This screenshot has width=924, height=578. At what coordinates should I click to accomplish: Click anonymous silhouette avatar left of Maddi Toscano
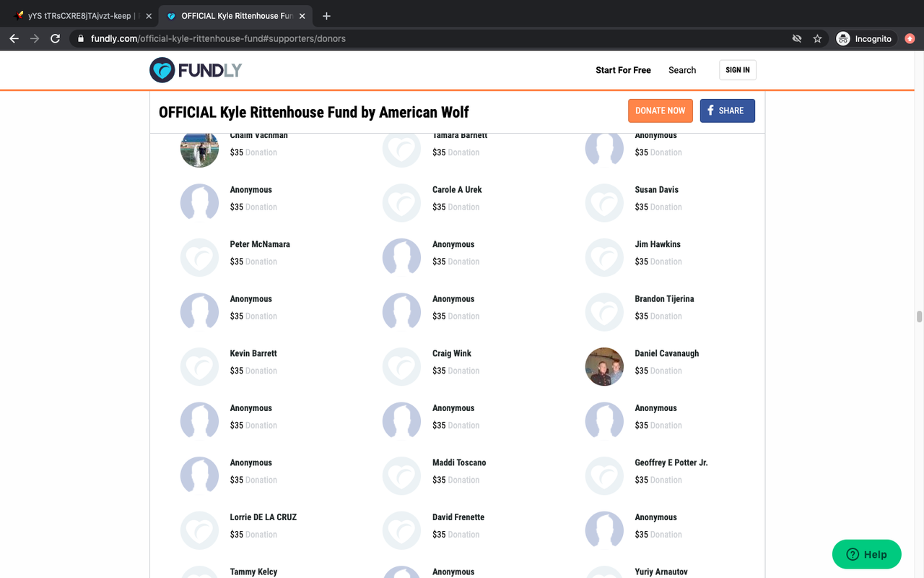pos(199,475)
